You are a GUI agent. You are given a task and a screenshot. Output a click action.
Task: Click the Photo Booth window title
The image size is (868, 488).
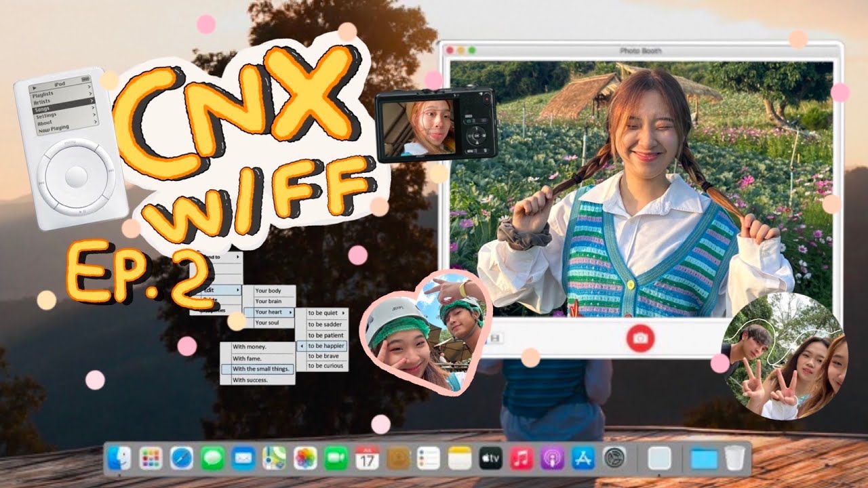pos(640,51)
